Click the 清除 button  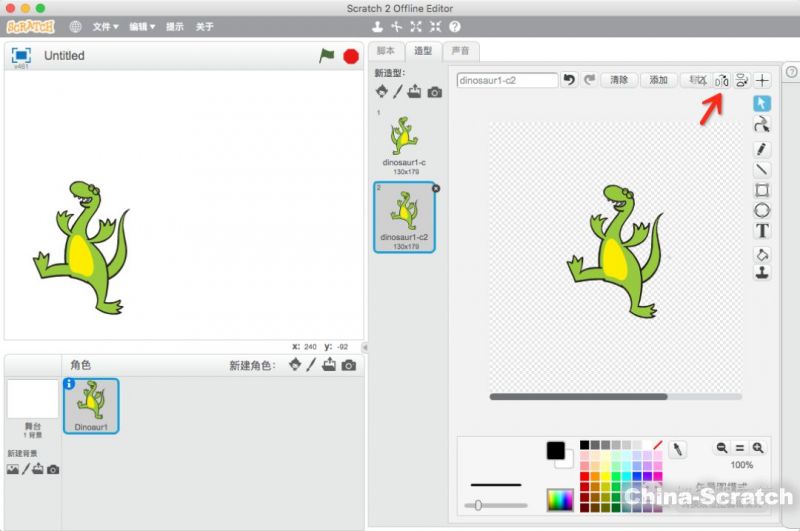619,80
